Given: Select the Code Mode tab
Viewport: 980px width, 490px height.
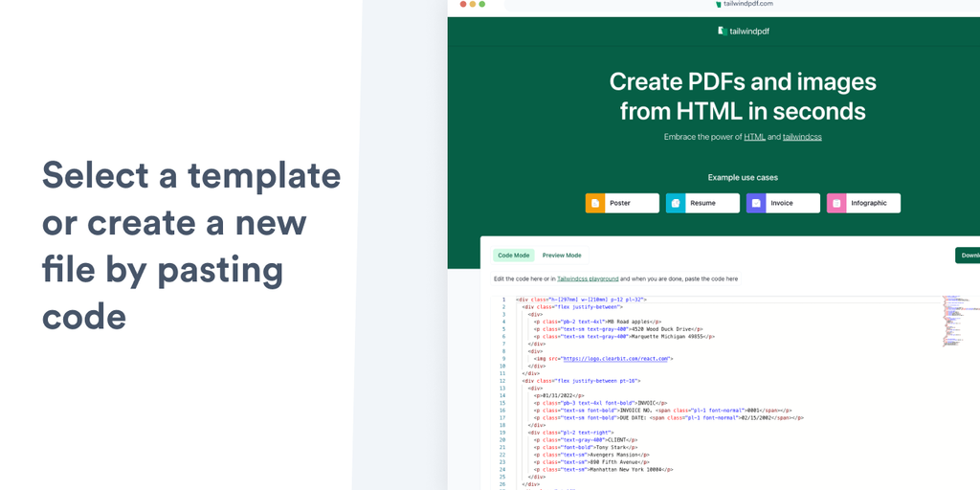Looking at the screenshot, I should coord(514,256).
